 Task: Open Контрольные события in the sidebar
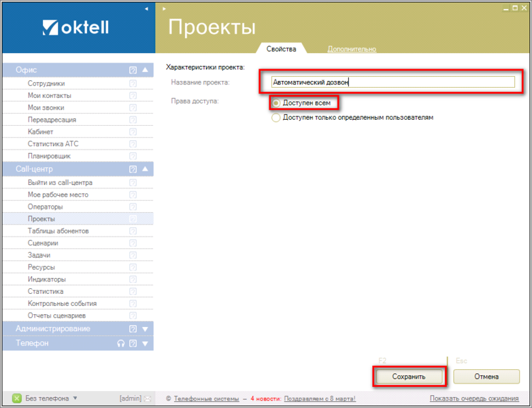[62, 303]
